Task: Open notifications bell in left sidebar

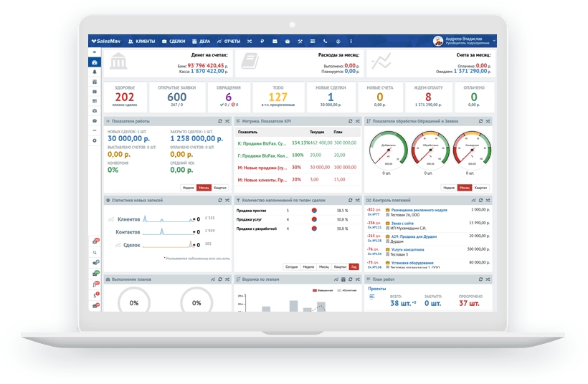Action: click(x=95, y=72)
